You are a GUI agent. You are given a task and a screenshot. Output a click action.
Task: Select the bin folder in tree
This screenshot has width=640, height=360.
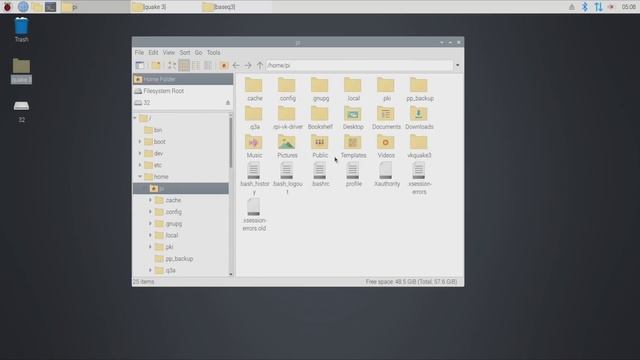click(x=153, y=130)
